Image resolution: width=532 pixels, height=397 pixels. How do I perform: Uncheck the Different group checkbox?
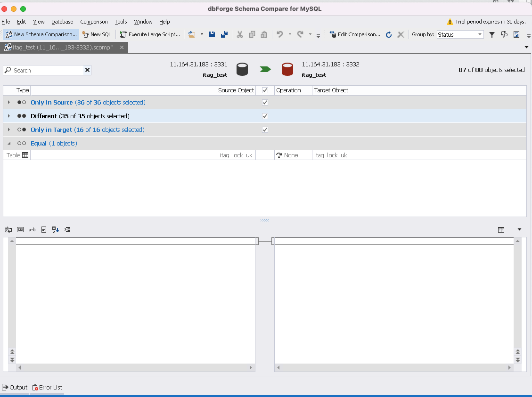[265, 116]
